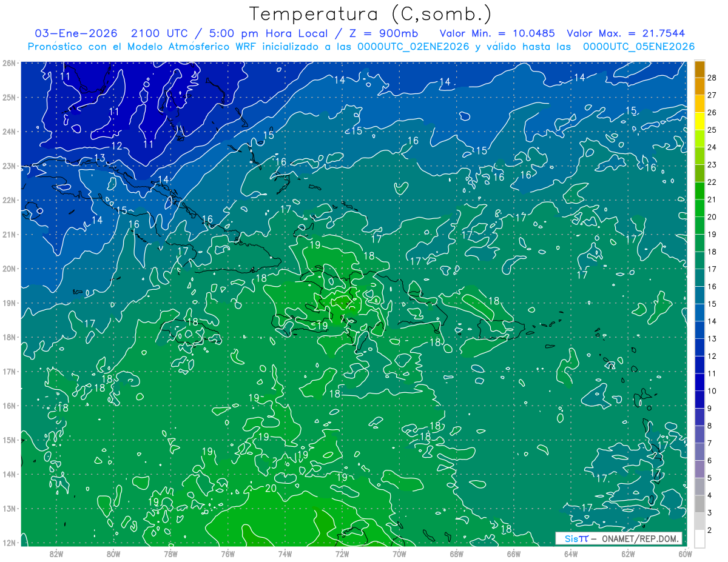Click the brown top swatch above 28

700,69
